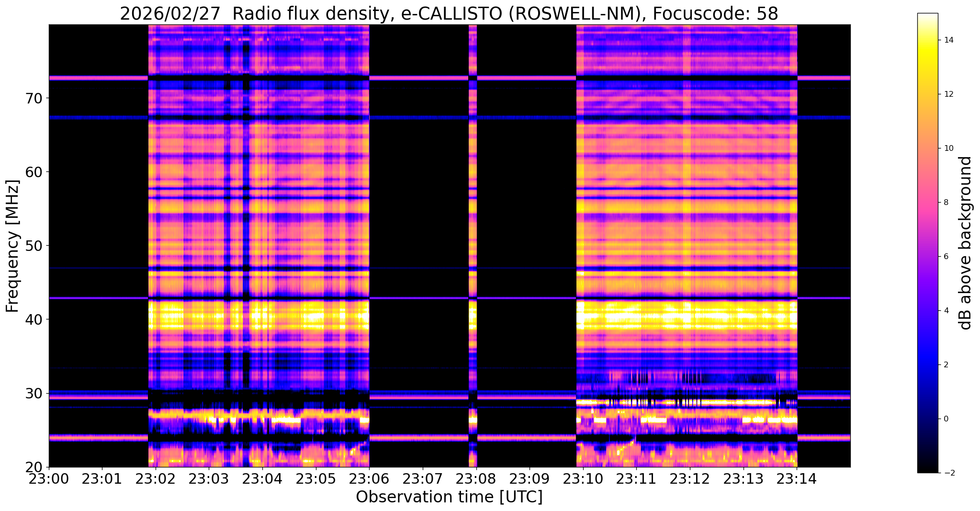
Task: Click the colorbar tick label 14
Action: [x=948, y=40]
